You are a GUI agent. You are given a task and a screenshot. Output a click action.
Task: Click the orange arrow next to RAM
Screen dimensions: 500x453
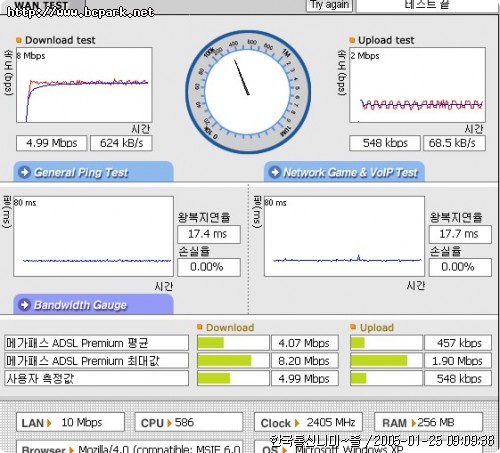coord(414,423)
